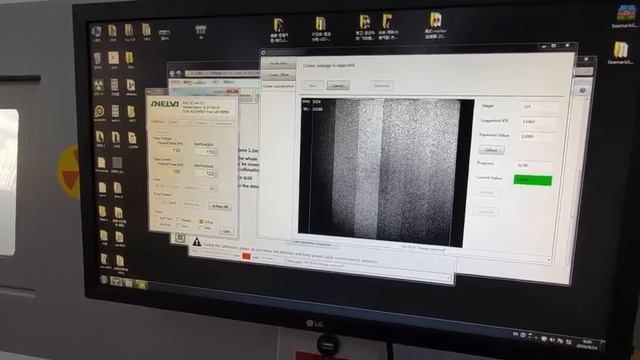Select the topmost tab above Create Offset
Viewport: 640px width, 360px height.
click(x=278, y=64)
